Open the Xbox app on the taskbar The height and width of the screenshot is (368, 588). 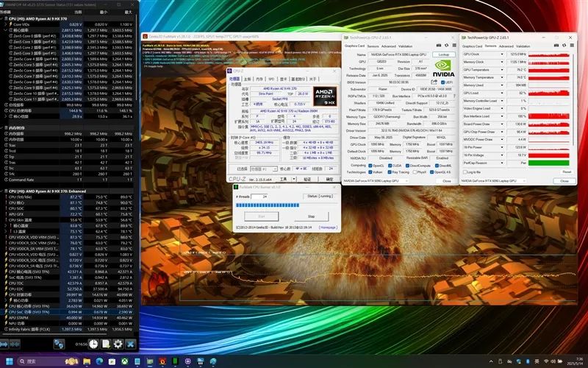pyautogui.click(x=124, y=361)
